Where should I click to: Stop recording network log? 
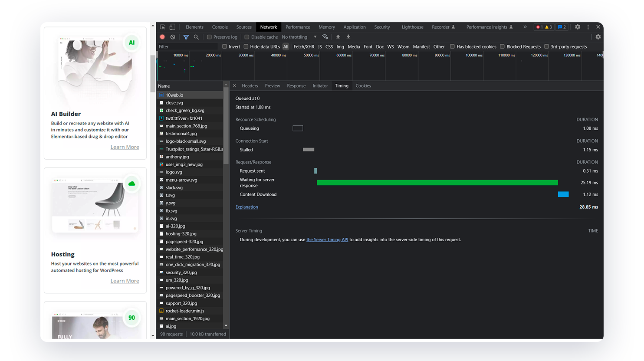coord(162,37)
